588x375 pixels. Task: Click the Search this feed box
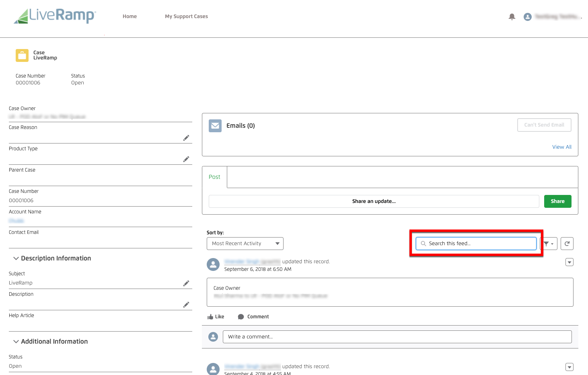(x=476, y=244)
